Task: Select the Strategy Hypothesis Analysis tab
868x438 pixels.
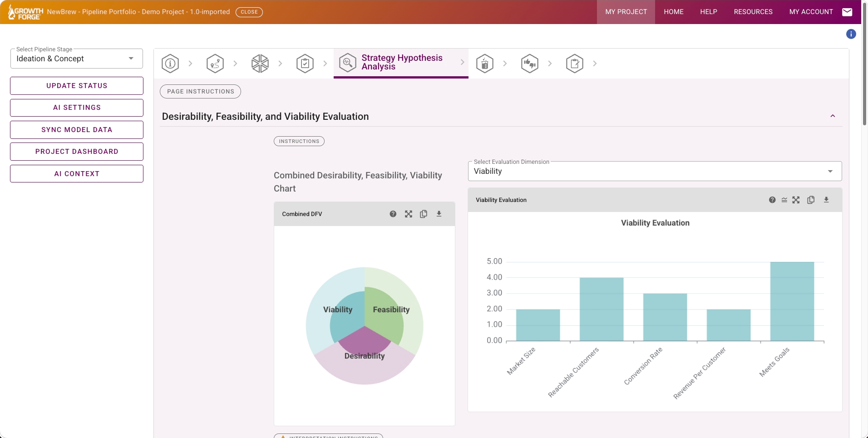Action: pyautogui.click(x=401, y=63)
